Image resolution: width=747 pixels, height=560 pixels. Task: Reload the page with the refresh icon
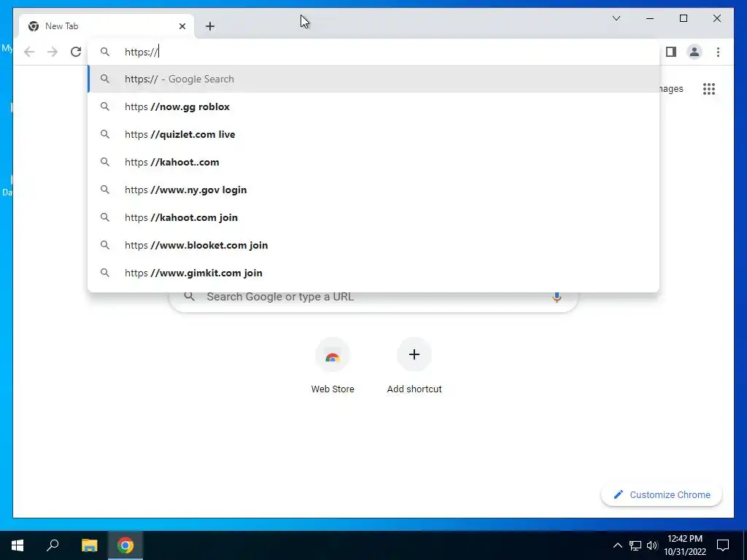click(x=76, y=52)
